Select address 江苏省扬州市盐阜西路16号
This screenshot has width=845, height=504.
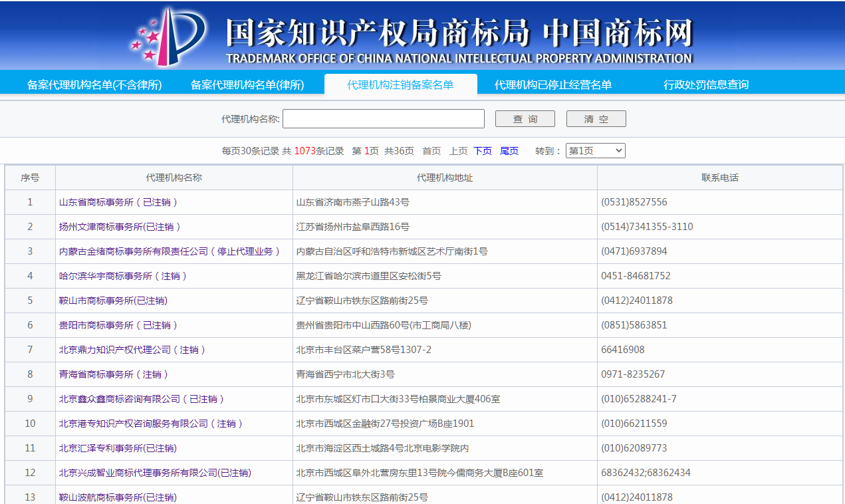(352, 227)
